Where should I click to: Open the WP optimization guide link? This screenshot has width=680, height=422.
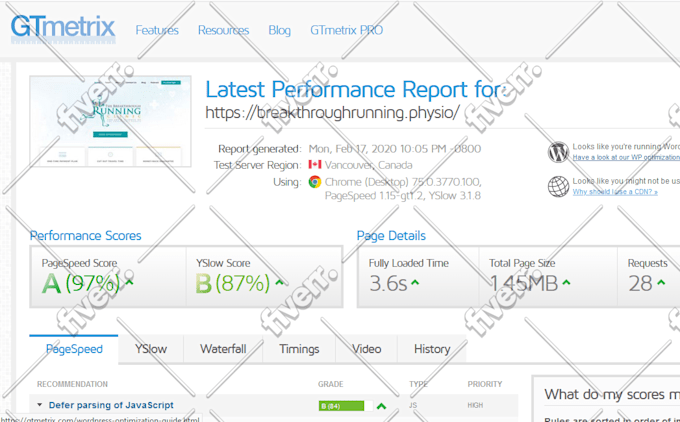point(626,157)
